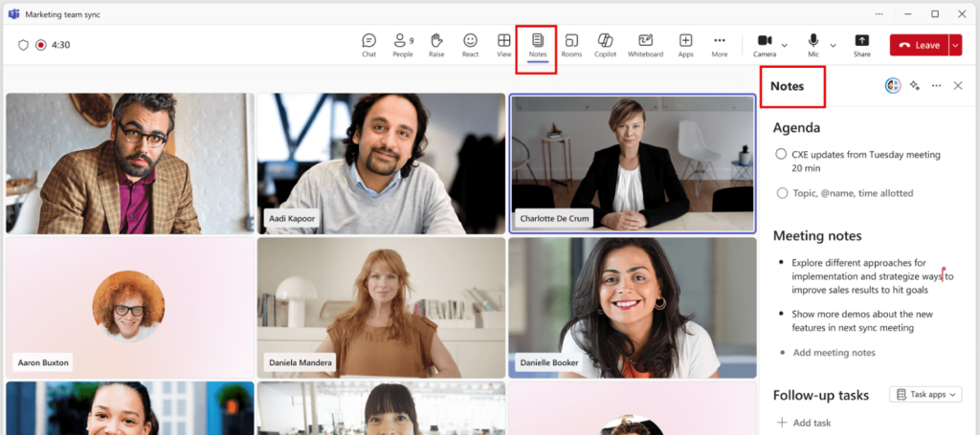Select Danielle Booker's video tile
This screenshot has height=435, width=980.
pos(633,308)
